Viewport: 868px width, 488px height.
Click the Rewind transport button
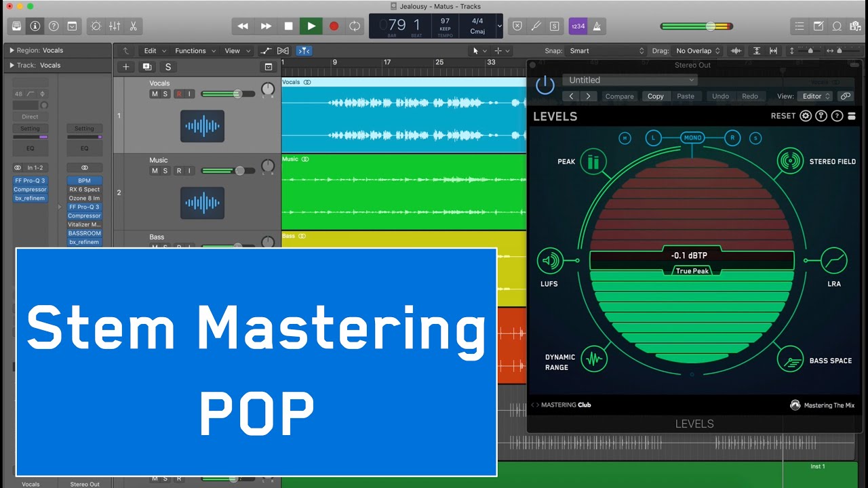click(243, 26)
